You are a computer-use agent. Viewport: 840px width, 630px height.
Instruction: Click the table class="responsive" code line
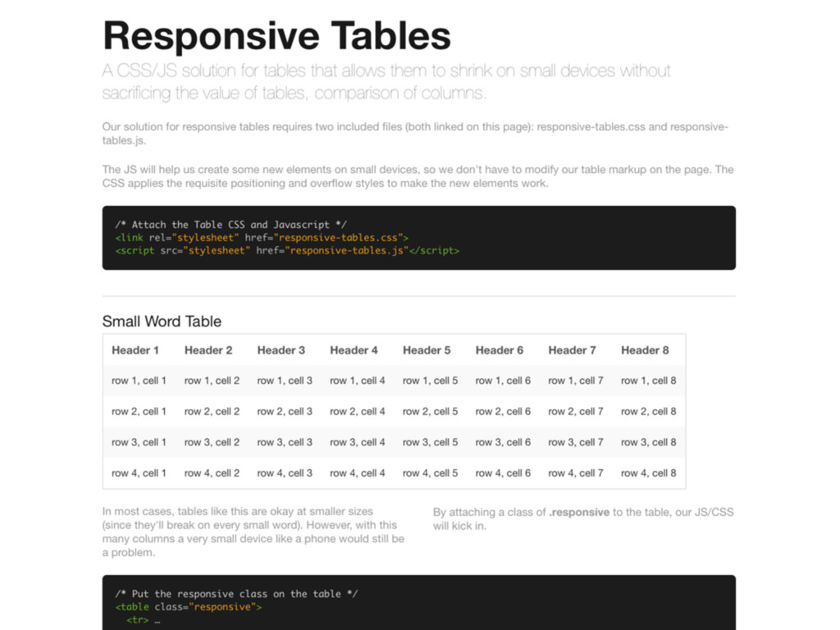[x=189, y=607]
